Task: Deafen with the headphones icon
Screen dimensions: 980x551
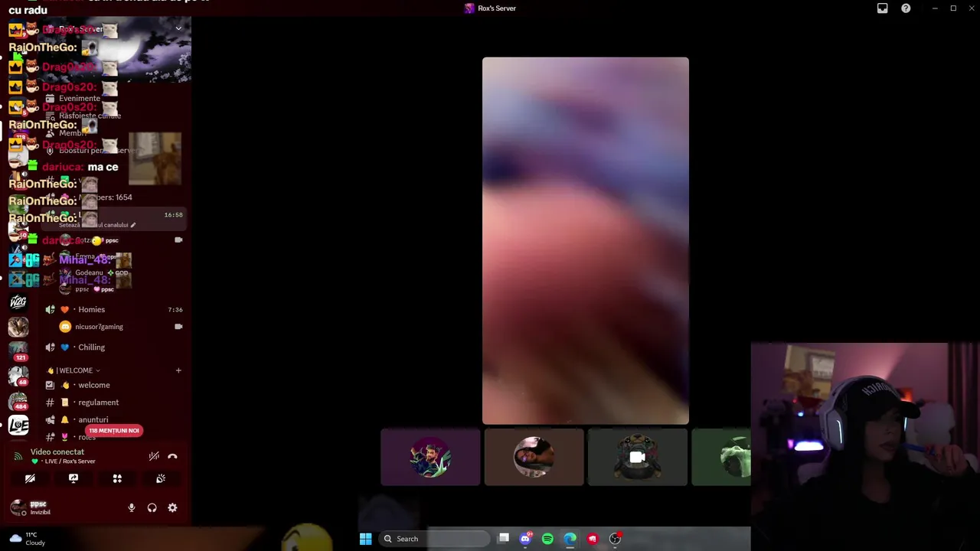Action: [x=152, y=507]
